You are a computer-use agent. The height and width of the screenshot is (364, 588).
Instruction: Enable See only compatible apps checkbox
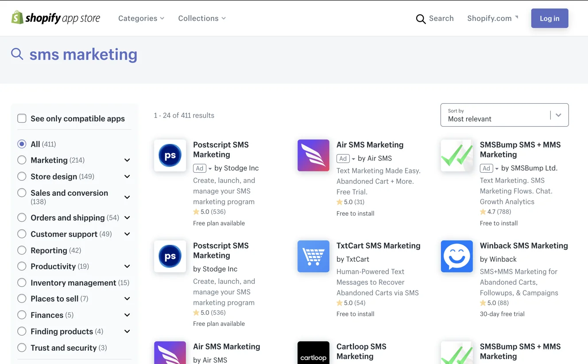click(x=22, y=118)
